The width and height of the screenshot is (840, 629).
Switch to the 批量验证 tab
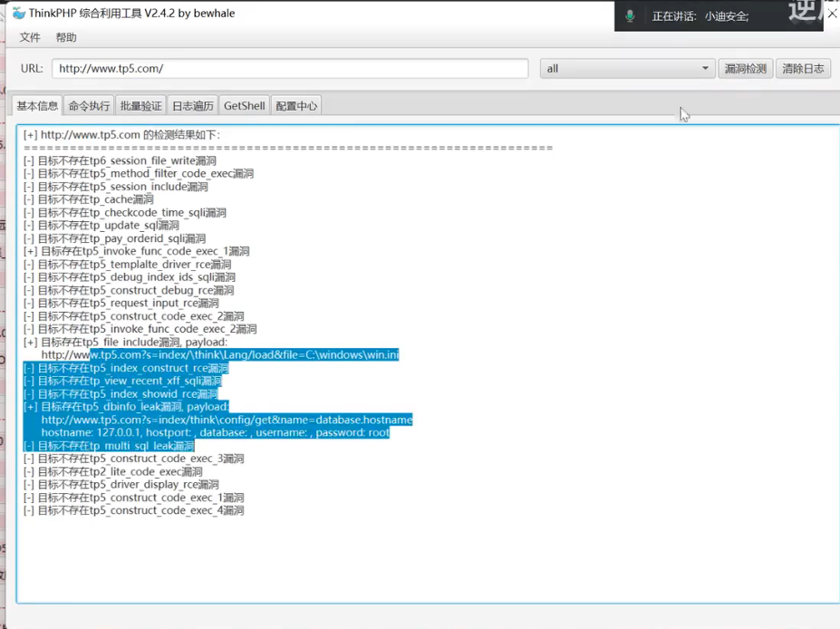click(140, 105)
